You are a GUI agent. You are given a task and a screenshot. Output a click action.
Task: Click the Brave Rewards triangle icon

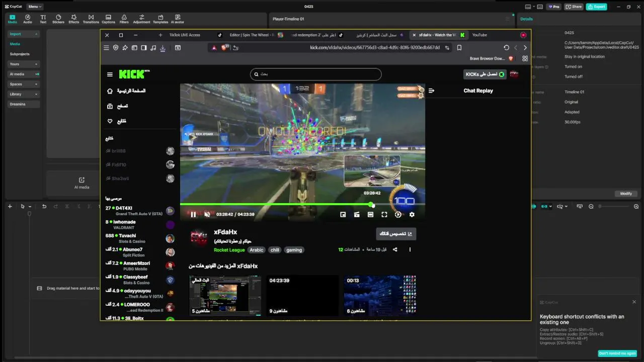click(x=214, y=48)
